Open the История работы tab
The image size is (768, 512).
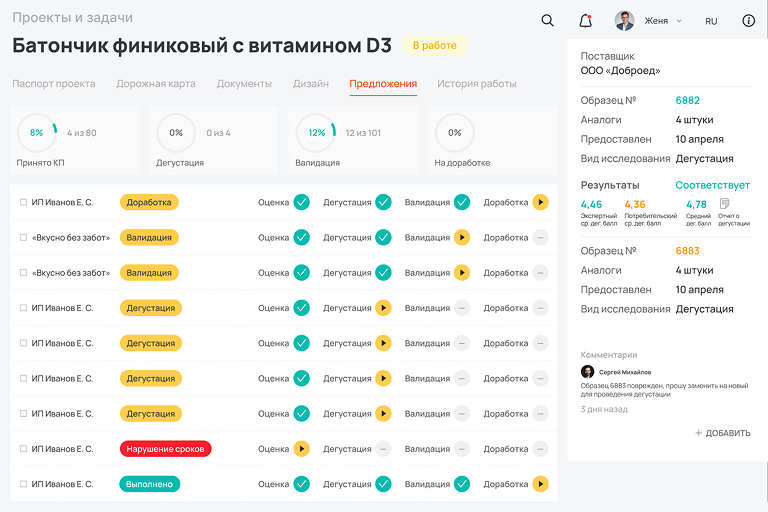pos(476,84)
